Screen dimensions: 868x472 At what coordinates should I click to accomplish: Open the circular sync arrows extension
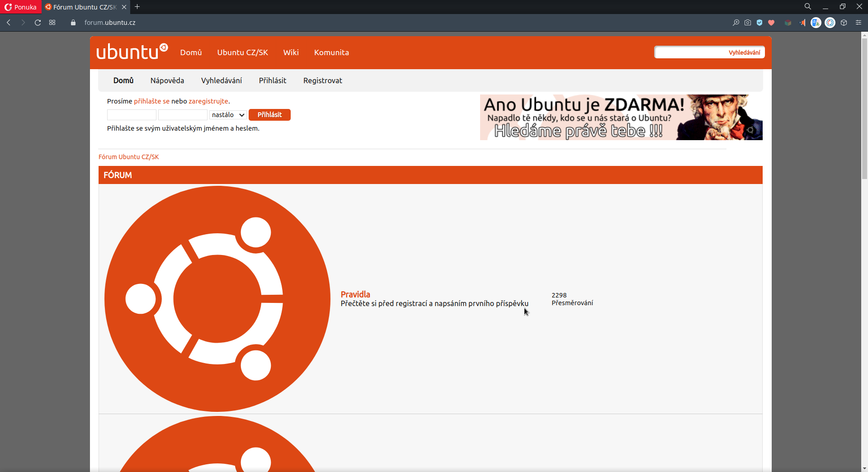coord(830,23)
